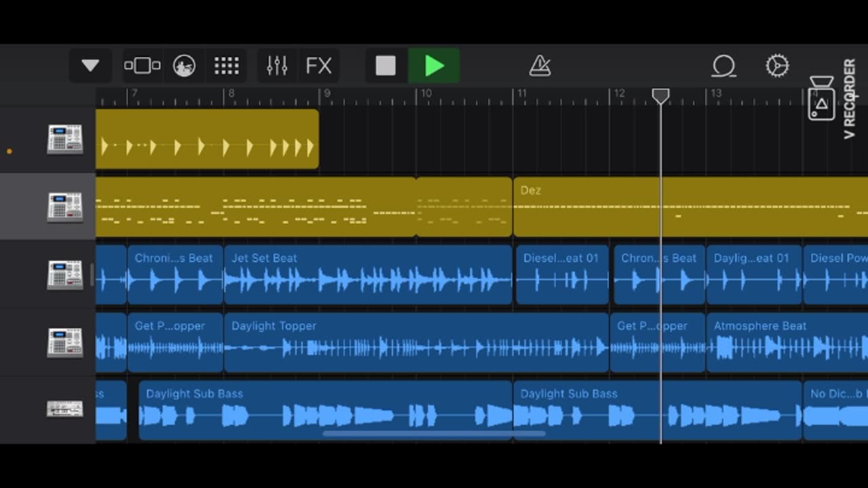Screen dimensions: 868x488
Task: Select the Diesel...eat 01 region
Action: [x=562, y=274]
